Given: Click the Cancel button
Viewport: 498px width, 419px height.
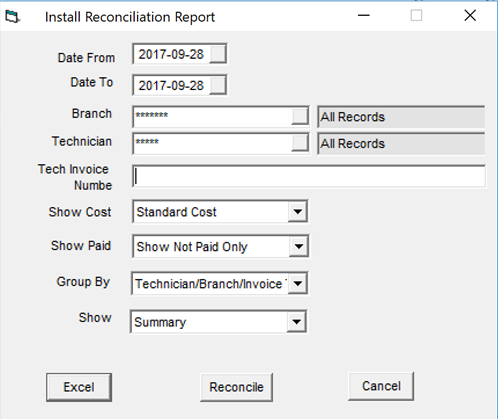Looking at the screenshot, I should [381, 386].
